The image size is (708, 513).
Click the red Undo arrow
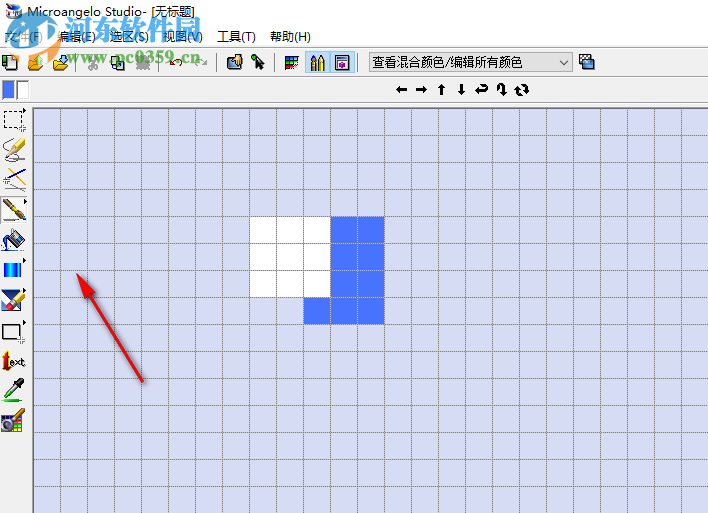176,62
